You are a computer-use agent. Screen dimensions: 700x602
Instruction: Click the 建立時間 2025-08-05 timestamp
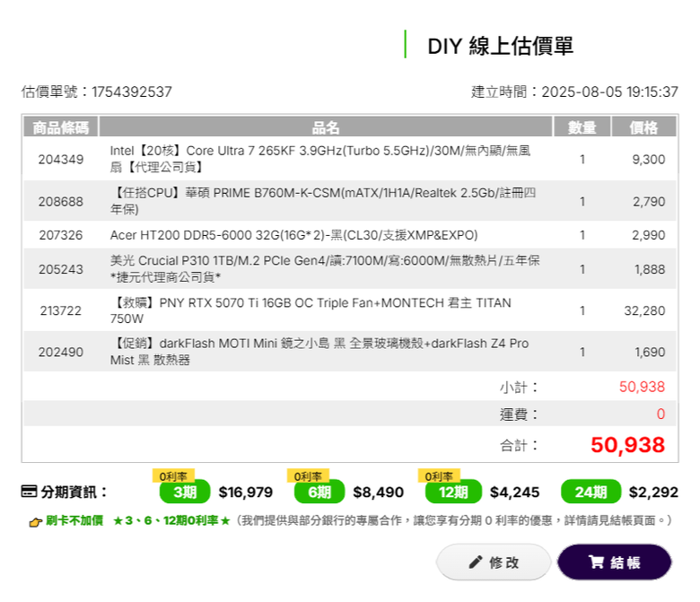pyautogui.click(x=574, y=92)
